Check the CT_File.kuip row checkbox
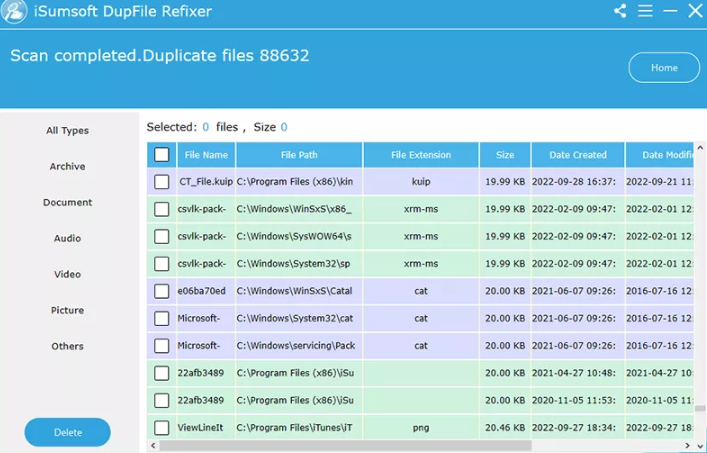The image size is (707, 453). [x=161, y=182]
